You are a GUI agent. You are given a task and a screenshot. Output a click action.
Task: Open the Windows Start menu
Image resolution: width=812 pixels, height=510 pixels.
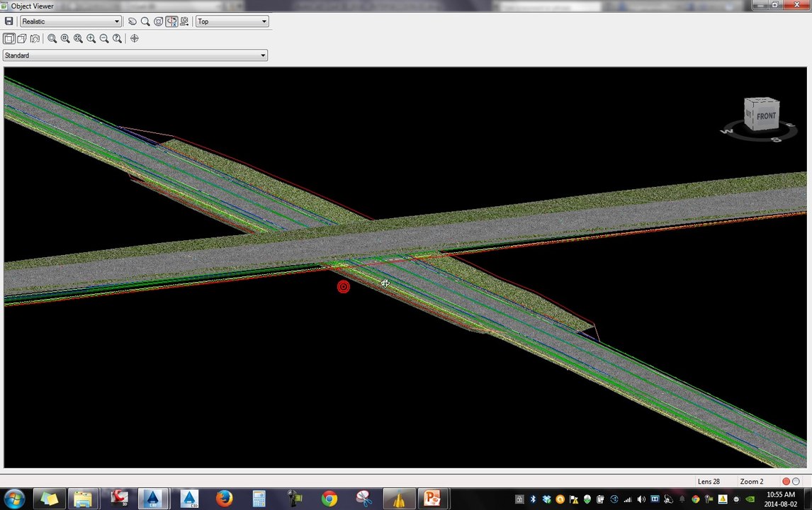[x=14, y=499]
